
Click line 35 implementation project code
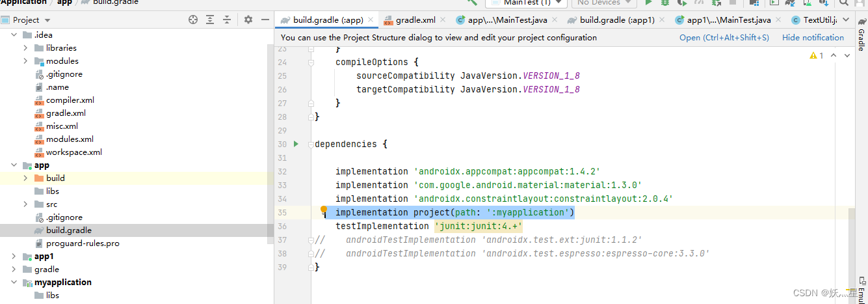(455, 213)
